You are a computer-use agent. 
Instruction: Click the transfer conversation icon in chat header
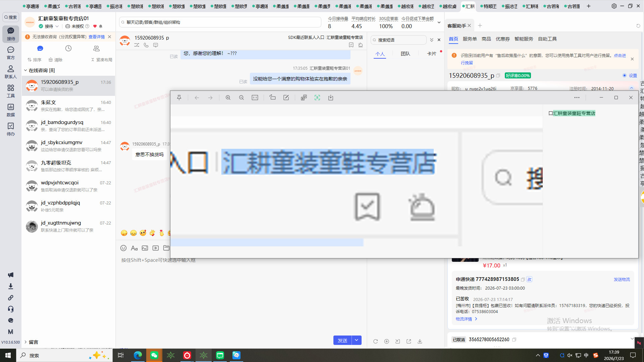(137, 45)
